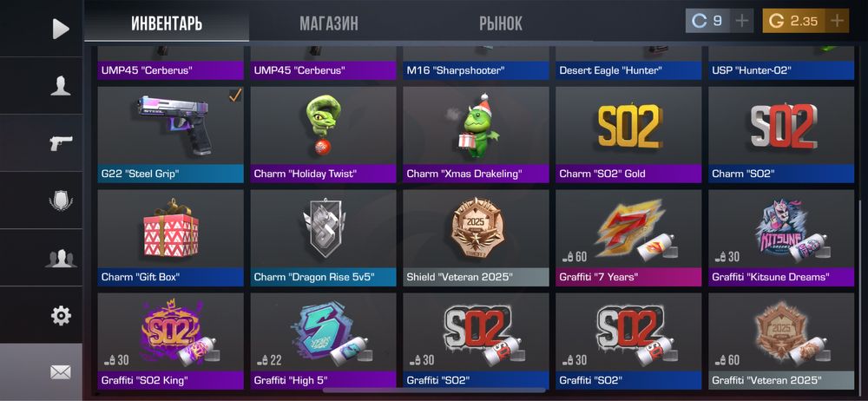
Task: Open the shield emblem sidebar icon
Action: (x=61, y=200)
